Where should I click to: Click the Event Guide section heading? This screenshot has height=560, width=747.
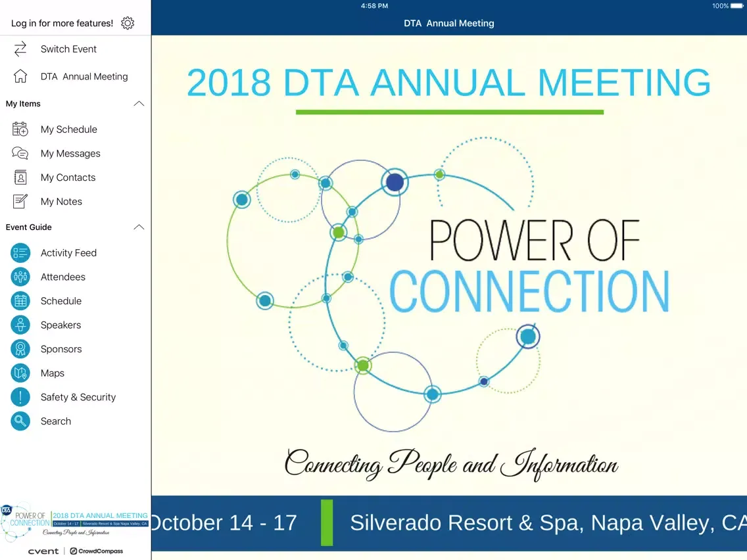tap(28, 227)
